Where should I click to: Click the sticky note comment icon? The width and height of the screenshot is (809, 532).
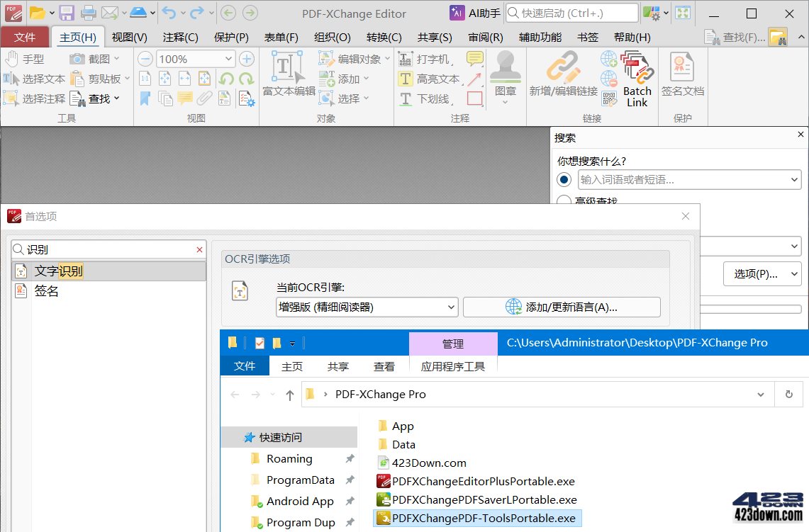point(474,59)
